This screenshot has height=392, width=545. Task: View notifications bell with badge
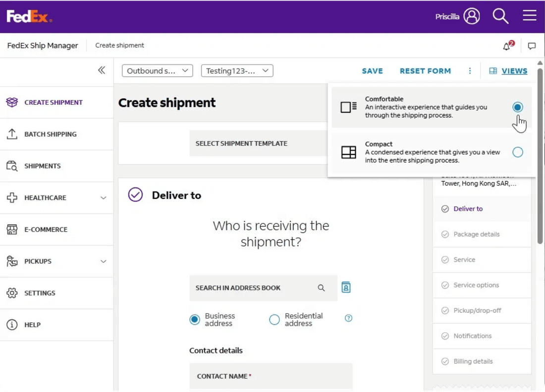[508, 46]
